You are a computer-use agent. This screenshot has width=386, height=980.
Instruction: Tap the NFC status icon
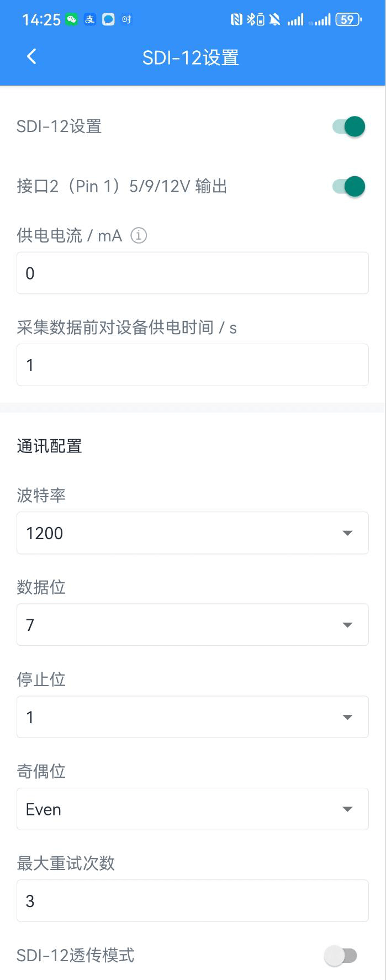click(x=236, y=20)
